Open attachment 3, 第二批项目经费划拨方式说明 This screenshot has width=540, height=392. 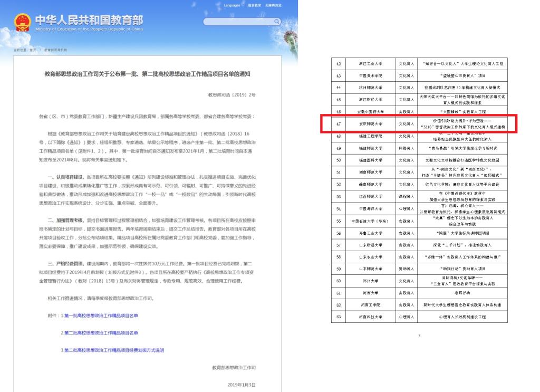pos(114,350)
